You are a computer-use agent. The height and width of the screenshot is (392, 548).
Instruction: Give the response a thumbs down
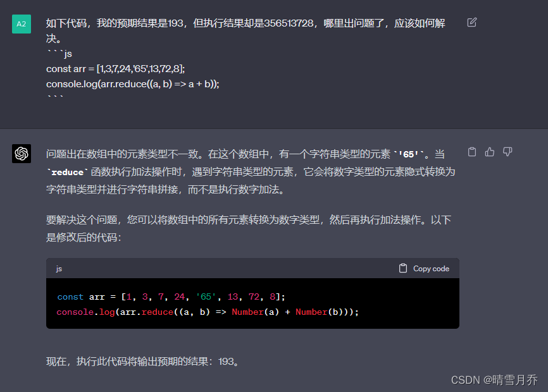pyautogui.click(x=508, y=152)
